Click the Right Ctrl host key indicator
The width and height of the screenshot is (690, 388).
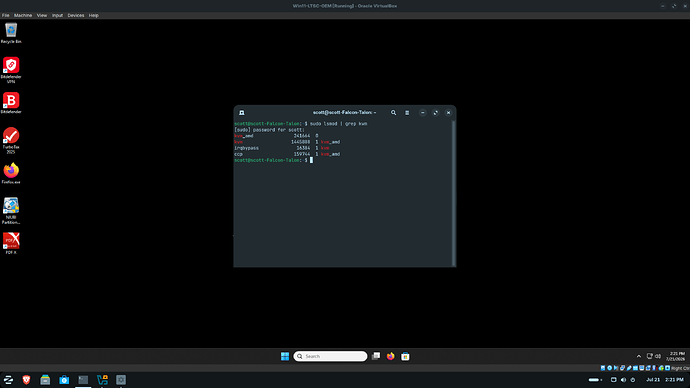680,368
